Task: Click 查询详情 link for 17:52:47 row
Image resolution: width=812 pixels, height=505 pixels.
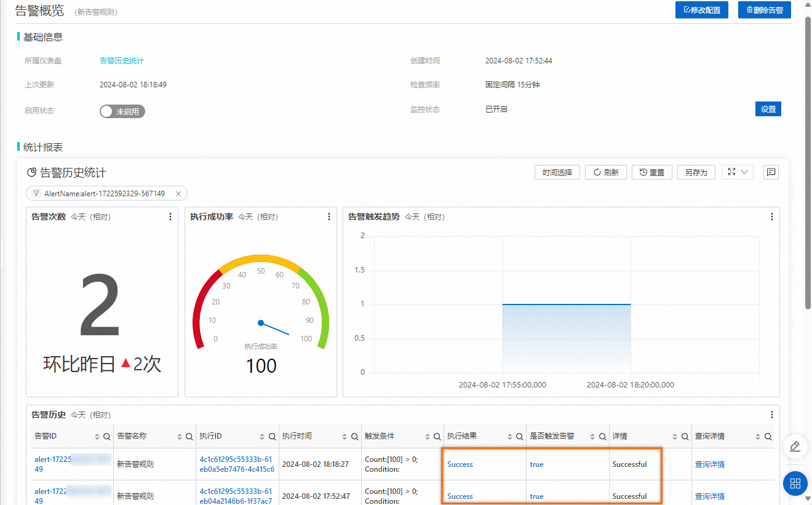Action: click(710, 496)
